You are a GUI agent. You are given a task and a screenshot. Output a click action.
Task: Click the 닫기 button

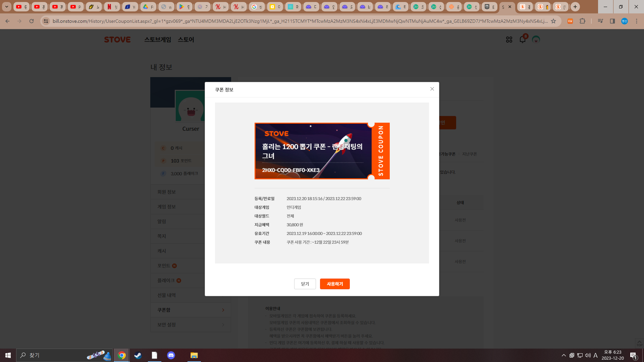tap(305, 284)
